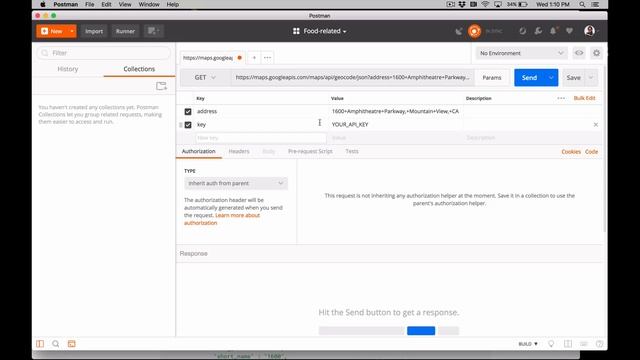640x360 pixels.
Task: Open the Edit menu
Action: tap(107, 4)
